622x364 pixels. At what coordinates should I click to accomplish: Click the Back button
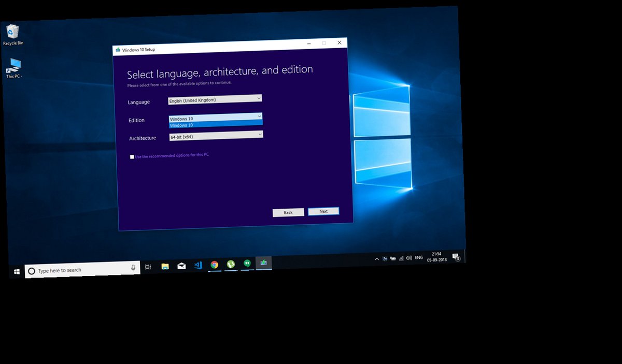[288, 212]
